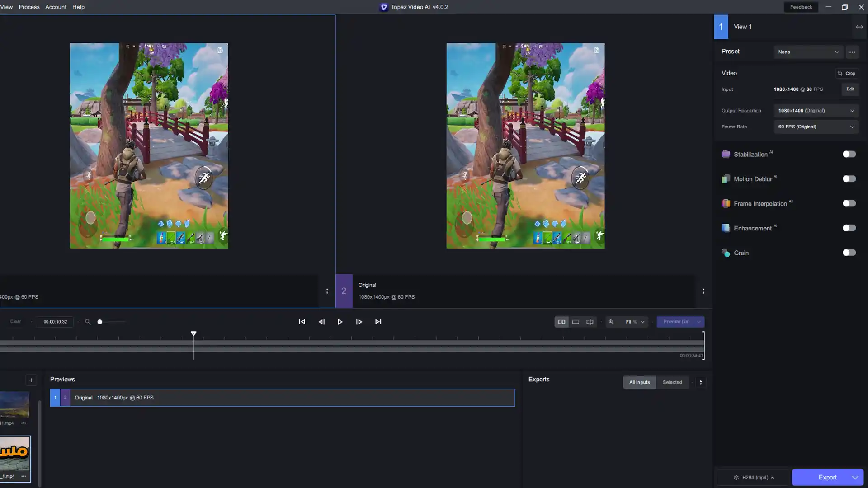Open the H264 (mp4) export settings

pyautogui.click(x=753, y=477)
